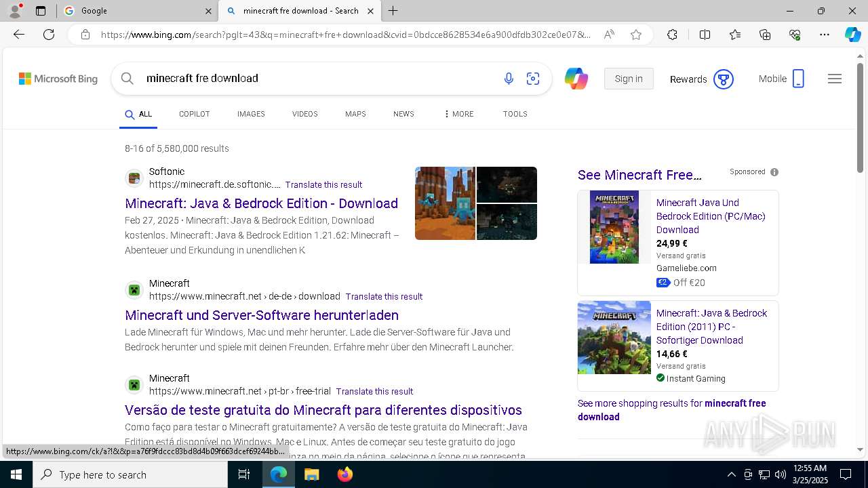Click the sponsored info icon
The width and height of the screenshot is (868, 488).
tap(774, 172)
